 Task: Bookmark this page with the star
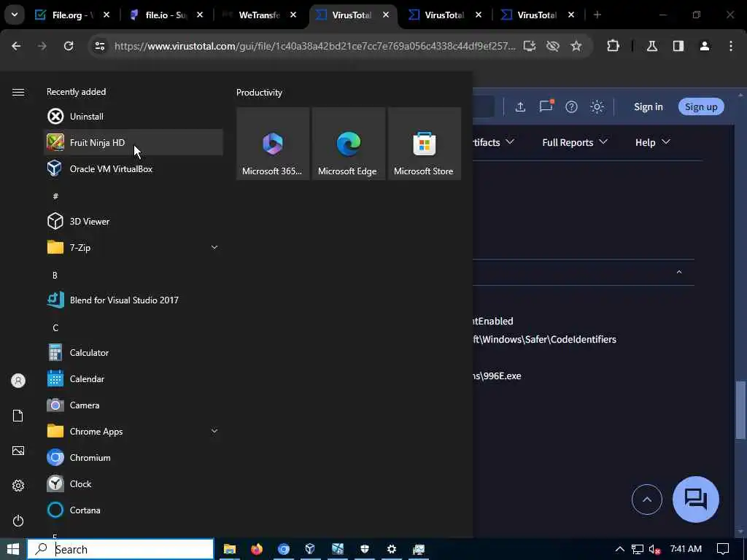[576, 46]
